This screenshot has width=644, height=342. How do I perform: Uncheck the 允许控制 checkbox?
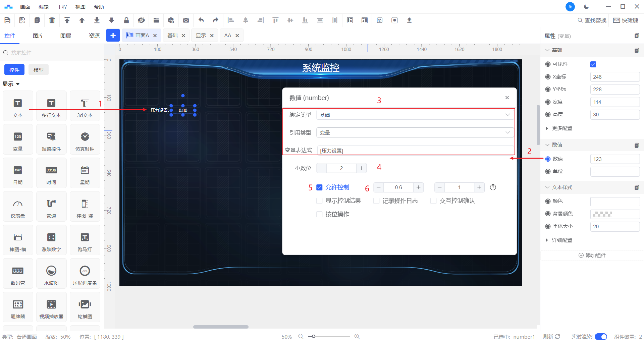point(319,187)
